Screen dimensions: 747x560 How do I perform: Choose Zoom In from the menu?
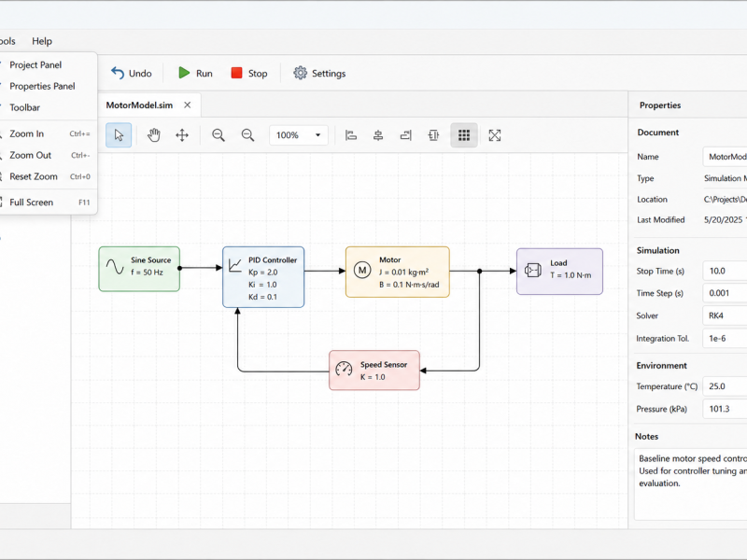(x=48, y=133)
